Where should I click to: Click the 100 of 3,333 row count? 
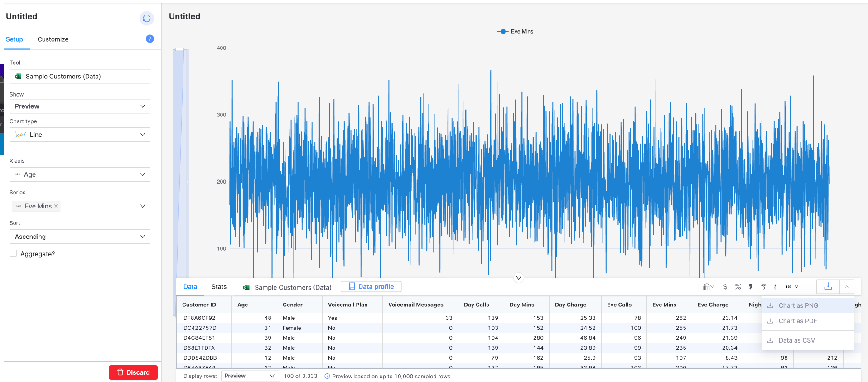click(x=300, y=376)
